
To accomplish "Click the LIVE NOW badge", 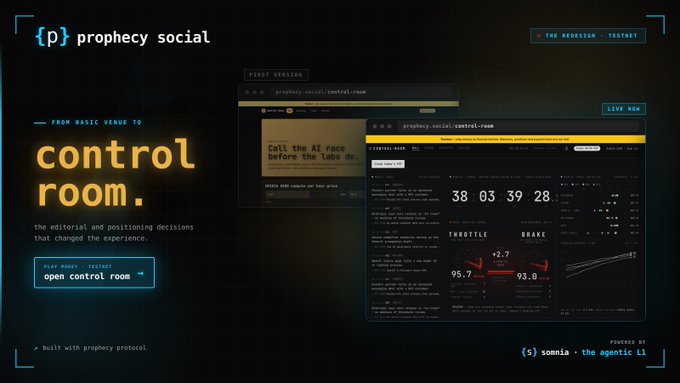I will [624, 109].
